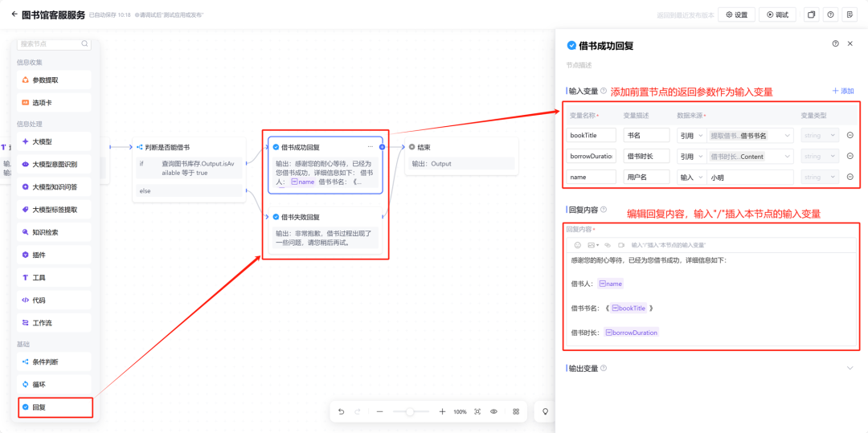The height and width of the screenshot is (433, 868).
Task: Select the 大模型意图识别 node type
Action: (55, 164)
